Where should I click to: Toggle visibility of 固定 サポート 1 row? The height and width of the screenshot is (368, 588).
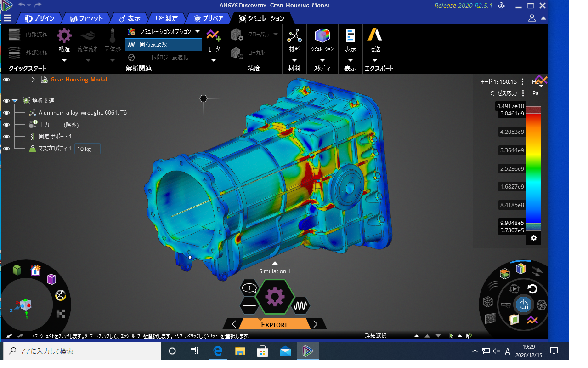[x=6, y=137]
